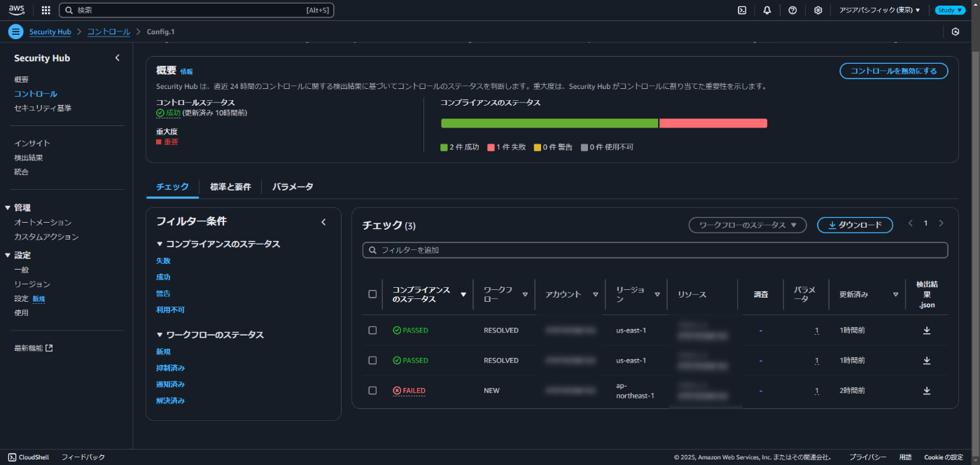Screen dimensions: 980x465
Task: Click hexagon icon at breadcrumb right
Action: 955,32
